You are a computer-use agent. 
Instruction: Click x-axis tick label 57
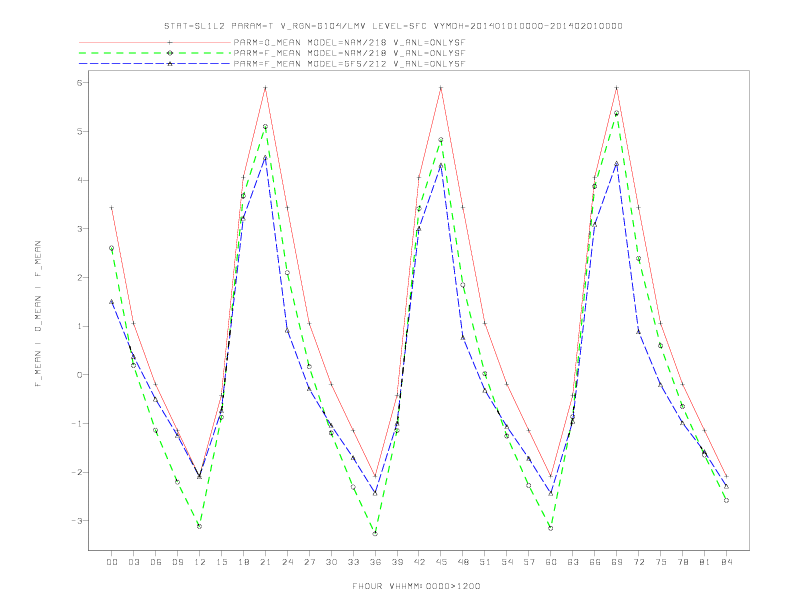click(x=529, y=562)
